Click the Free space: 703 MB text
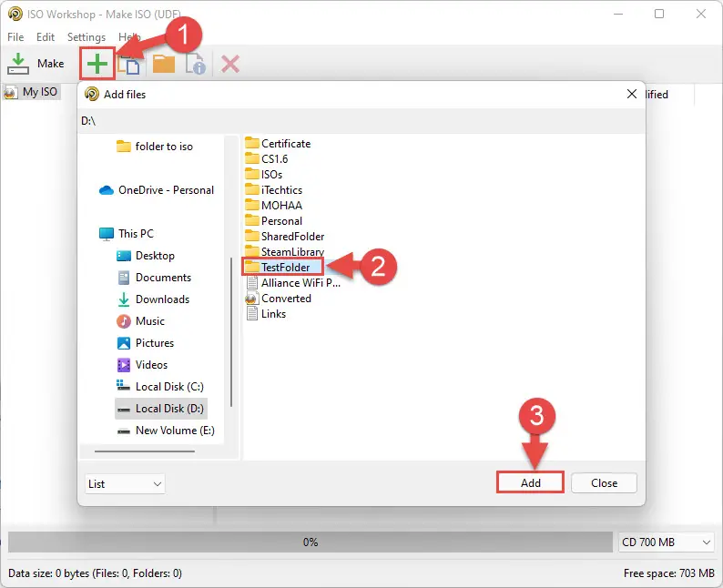The image size is (723, 588). [x=669, y=573]
